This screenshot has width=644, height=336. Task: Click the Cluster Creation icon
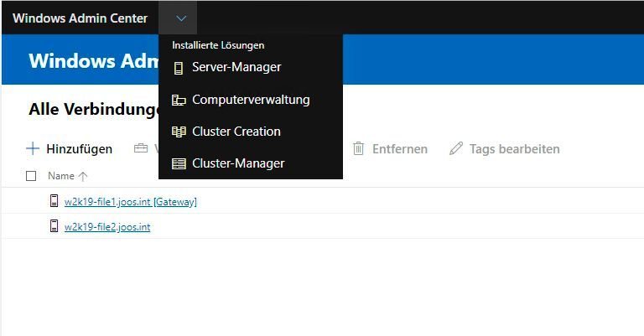click(x=179, y=132)
